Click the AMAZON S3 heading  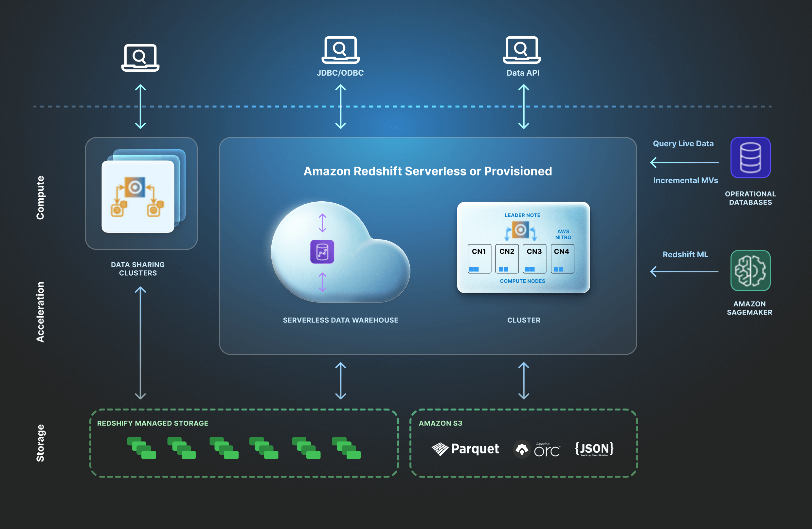(x=441, y=423)
